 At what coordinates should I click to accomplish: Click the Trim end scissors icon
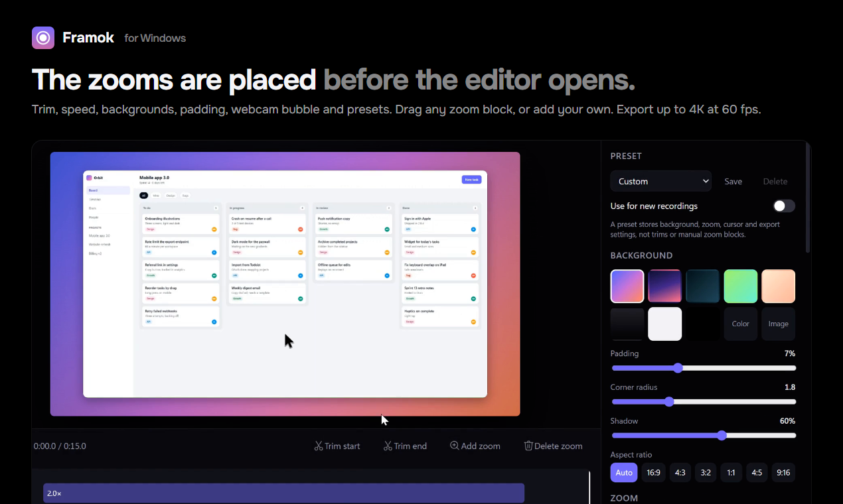388,446
